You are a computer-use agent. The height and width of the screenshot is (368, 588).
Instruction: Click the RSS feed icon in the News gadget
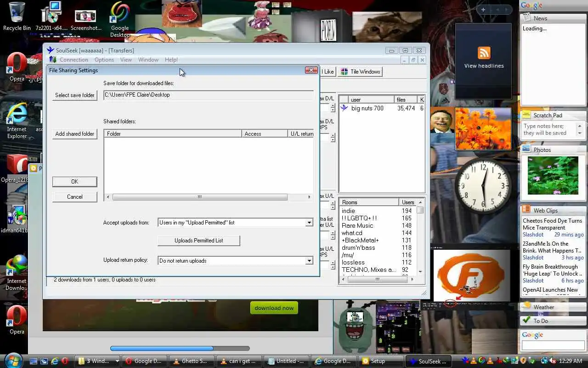point(484,52)
